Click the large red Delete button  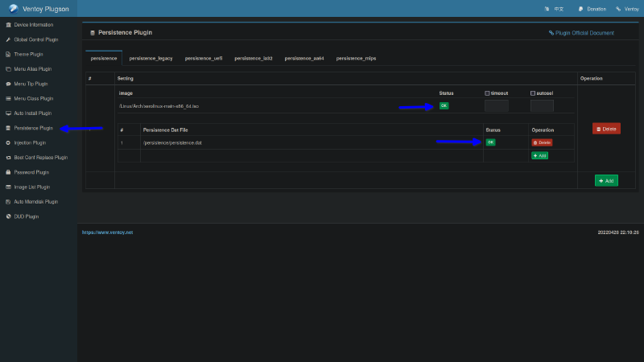606,129
